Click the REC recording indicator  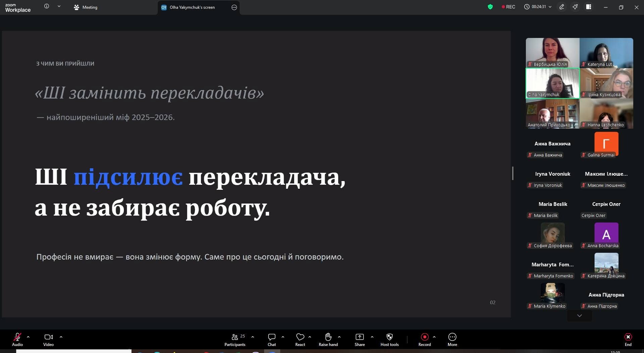[x=508, y=7]
